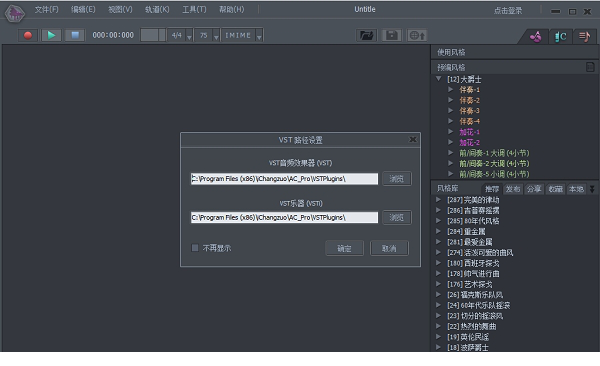The height and width of the screenshot is (366, 600).
Task: Start playback with the green play button
Action: pos(51,36)
